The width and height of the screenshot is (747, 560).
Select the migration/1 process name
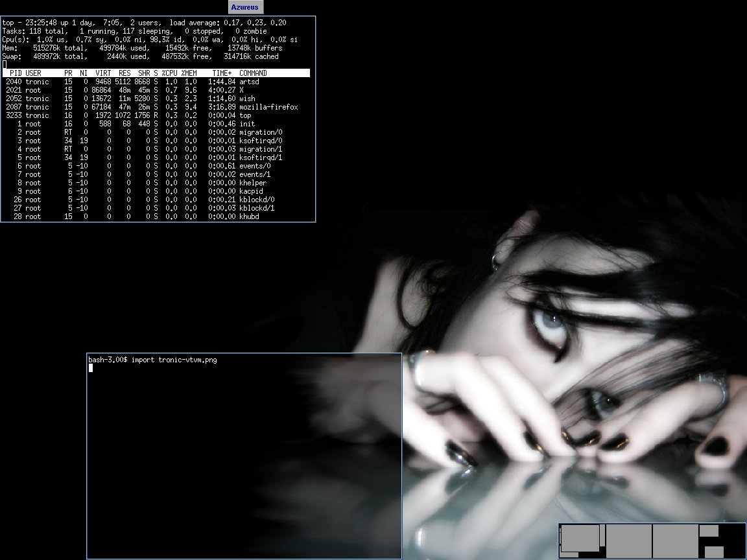[x=261, y=149]
